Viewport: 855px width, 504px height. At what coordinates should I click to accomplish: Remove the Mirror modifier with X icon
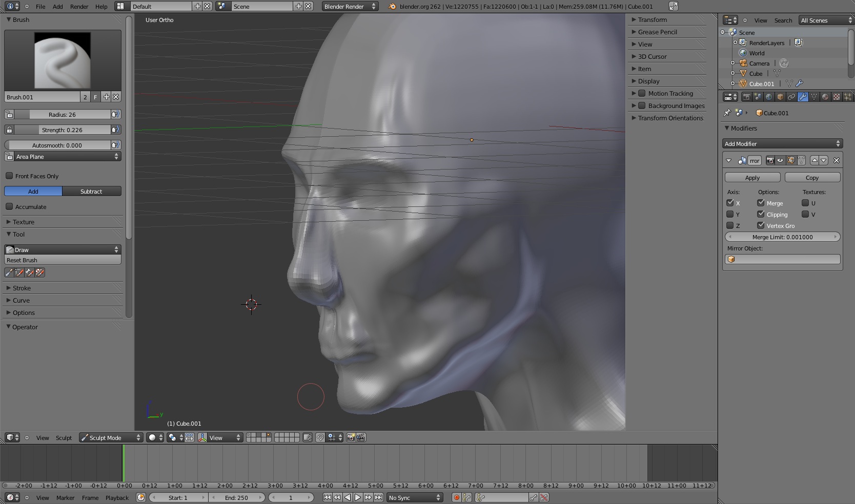click(x=837, y=160)
